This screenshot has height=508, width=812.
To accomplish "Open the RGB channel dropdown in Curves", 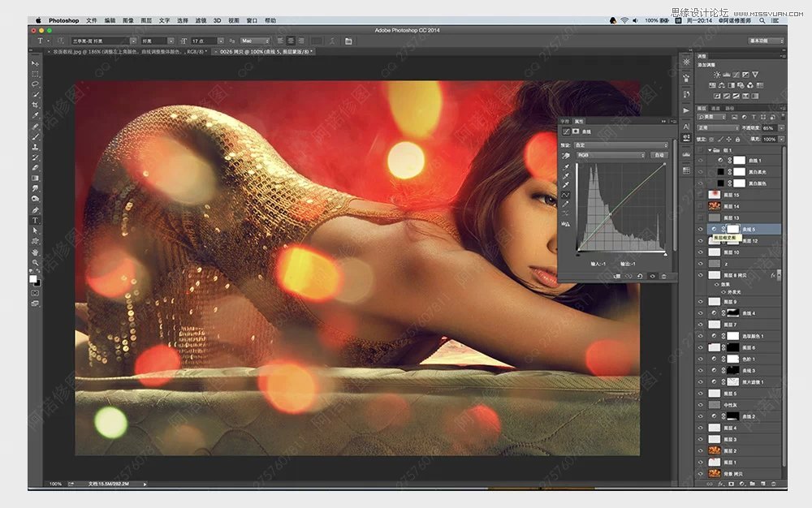I will click(x=609, y=155).
